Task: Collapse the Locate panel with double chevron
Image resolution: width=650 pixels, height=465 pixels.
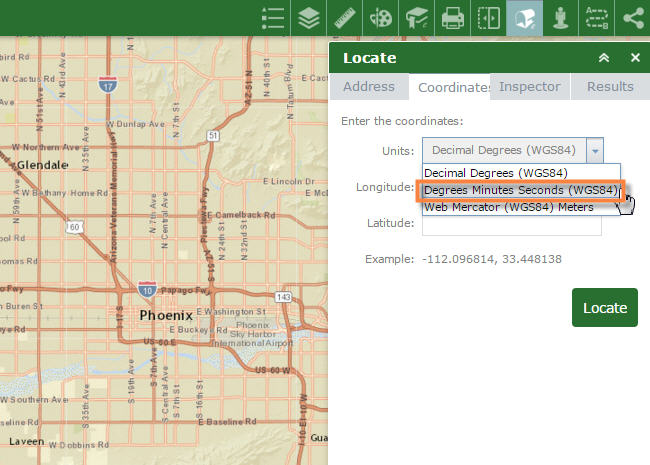Action: click(x=604, y=58)
